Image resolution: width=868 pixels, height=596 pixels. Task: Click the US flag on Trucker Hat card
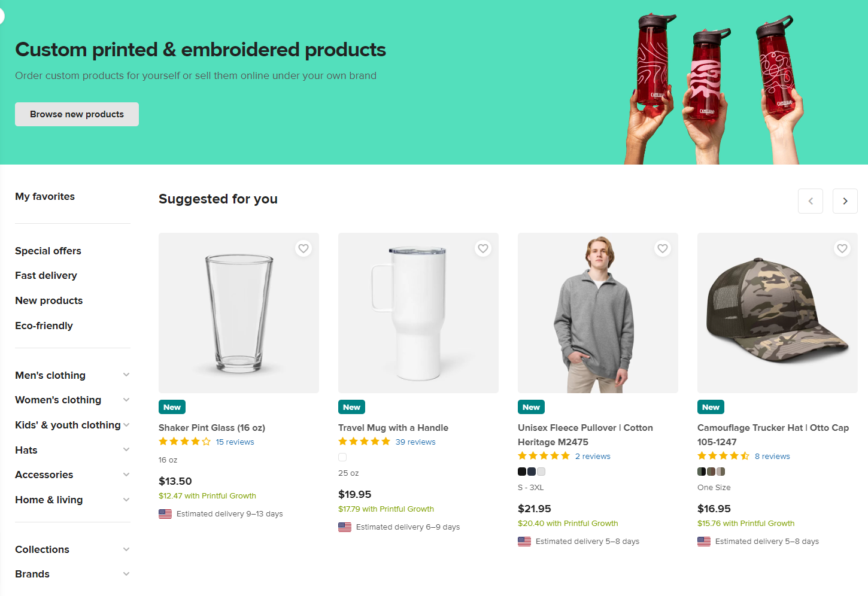pyautogui.click(x=703, y=541)
